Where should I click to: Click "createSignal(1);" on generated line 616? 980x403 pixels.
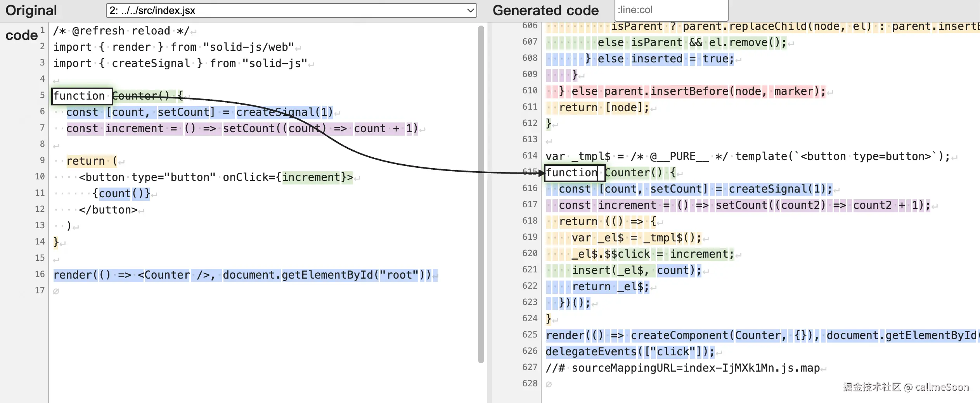pyautogui.click(x=781, y=189)
